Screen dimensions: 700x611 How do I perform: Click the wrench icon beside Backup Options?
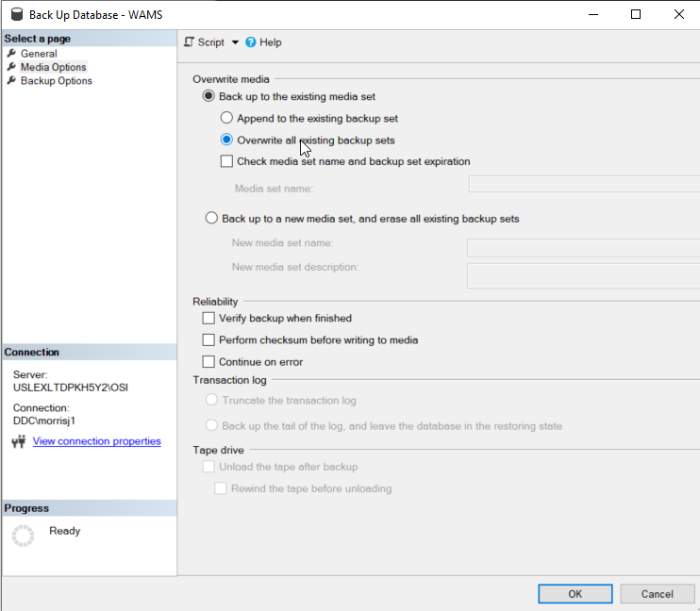(11, 81)
